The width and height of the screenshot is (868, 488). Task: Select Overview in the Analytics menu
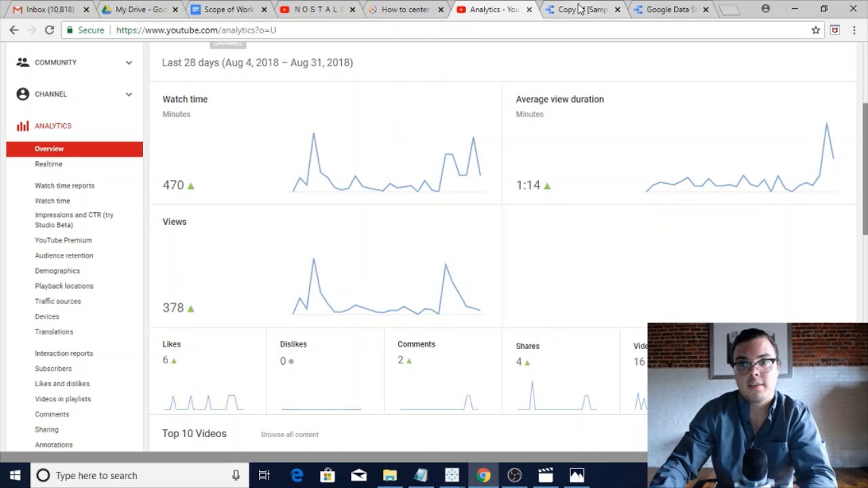pos(75,149)
